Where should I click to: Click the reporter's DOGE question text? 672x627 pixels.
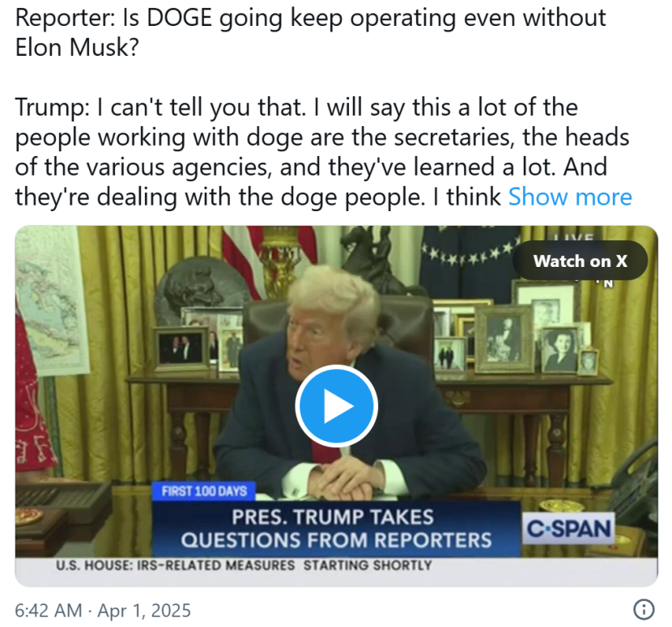coord(311,32)
